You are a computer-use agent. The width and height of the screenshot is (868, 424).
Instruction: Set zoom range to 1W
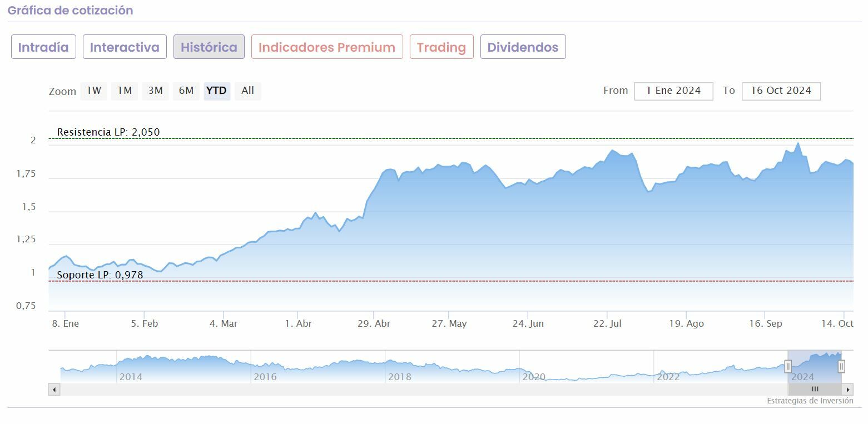pyautogui.click(x=94, y=91)
